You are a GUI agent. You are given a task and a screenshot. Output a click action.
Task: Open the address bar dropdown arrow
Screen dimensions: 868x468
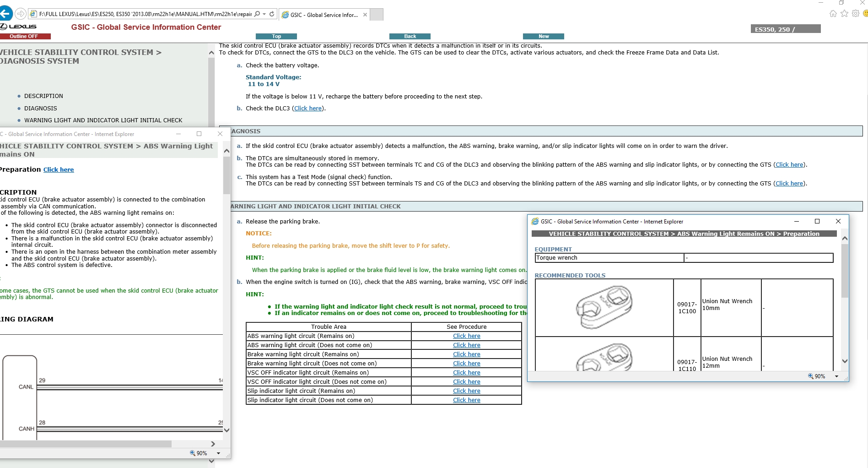[x=264, y=14]
